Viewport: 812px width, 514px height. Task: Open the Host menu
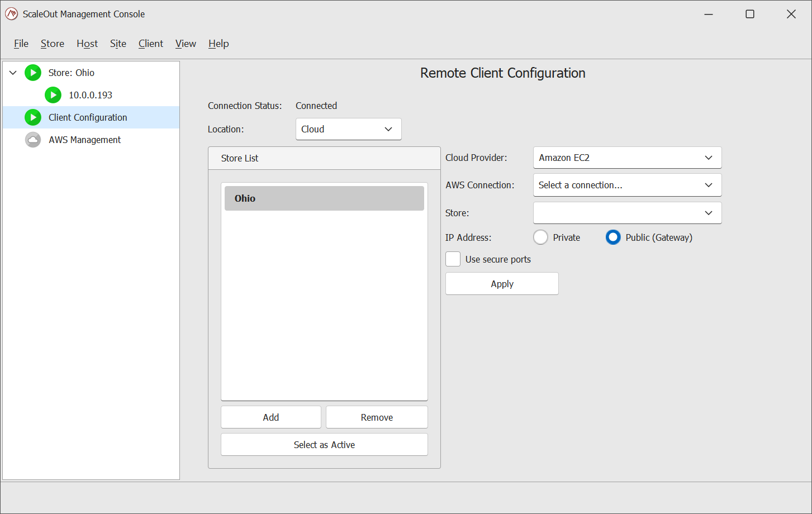point(87,44)
